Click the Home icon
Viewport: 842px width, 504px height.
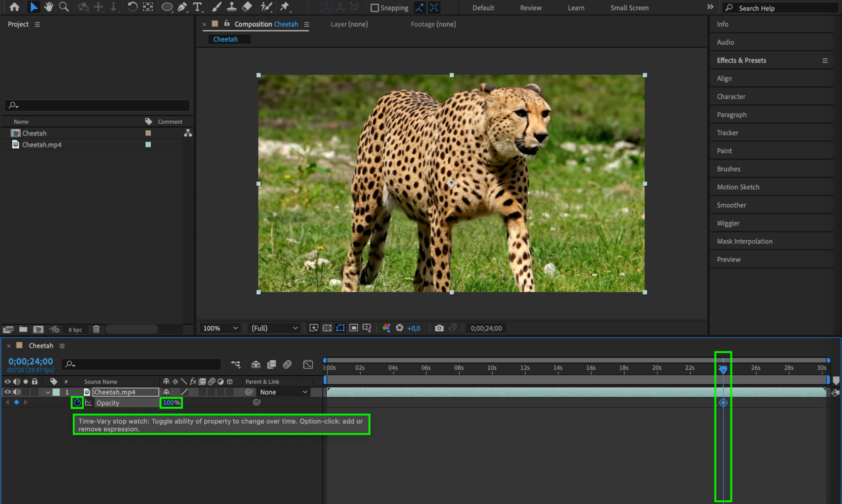(x=14, y=7)
